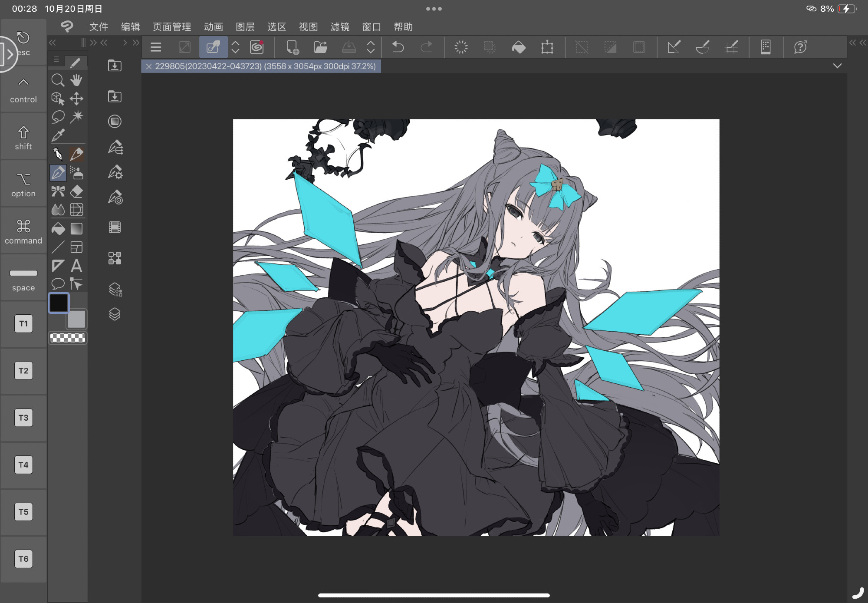868x603 pixels.
Task: Open the 滤镜 menu
Action: (x=340, y=27)
